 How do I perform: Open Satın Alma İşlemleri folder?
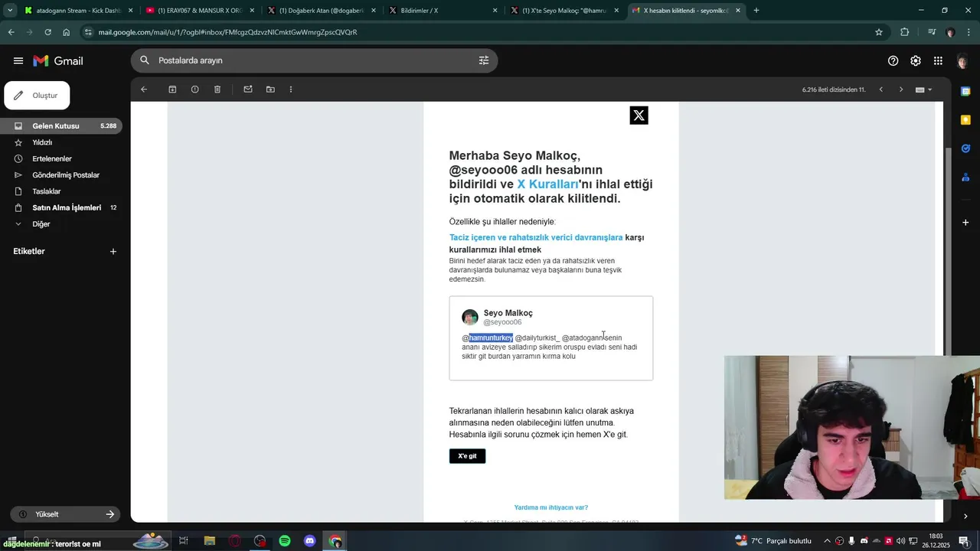(x=67, y=207)
